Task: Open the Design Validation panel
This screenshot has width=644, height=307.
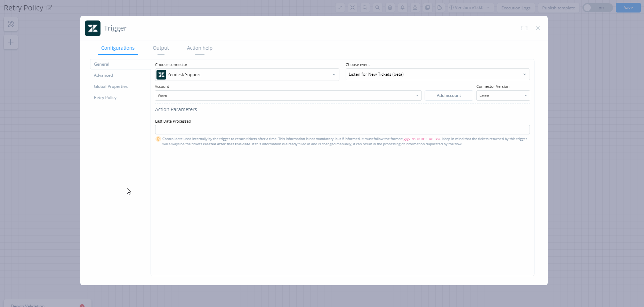Action: pos(47,304)
